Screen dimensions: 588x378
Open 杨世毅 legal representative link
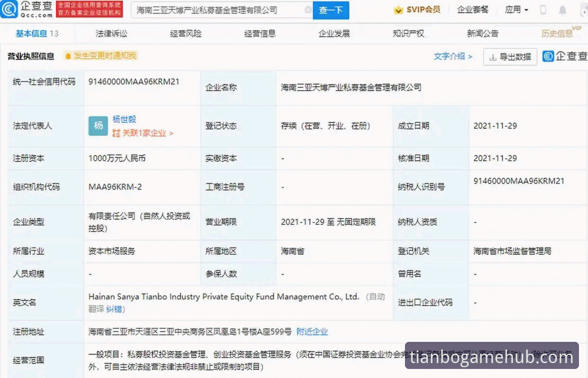[124, 119]
